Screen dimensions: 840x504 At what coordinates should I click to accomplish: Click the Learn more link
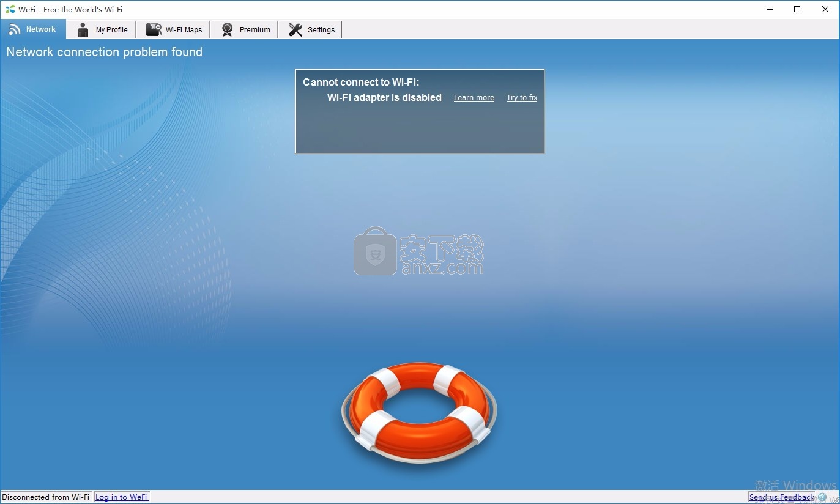coord(474,98)
